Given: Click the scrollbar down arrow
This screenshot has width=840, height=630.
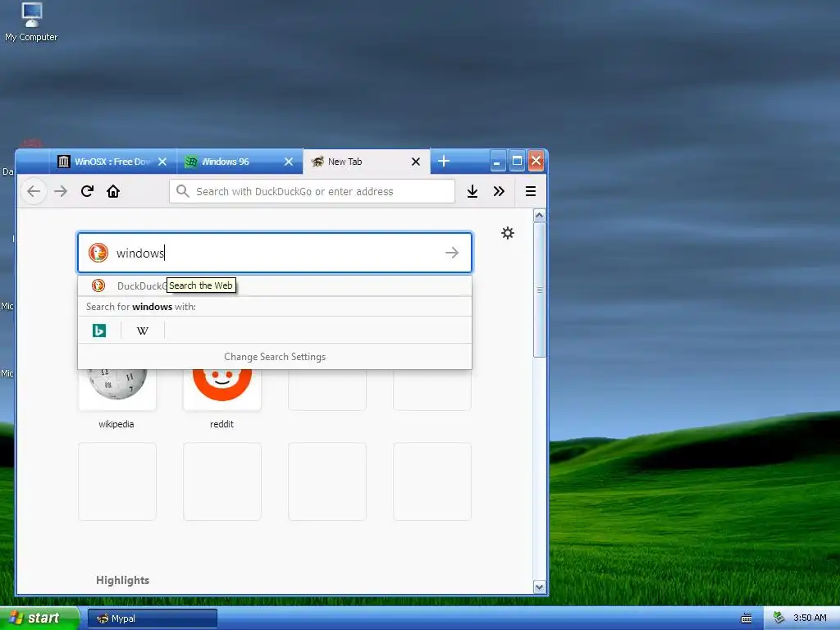Looking at the screenshot, I should point(540,587).
